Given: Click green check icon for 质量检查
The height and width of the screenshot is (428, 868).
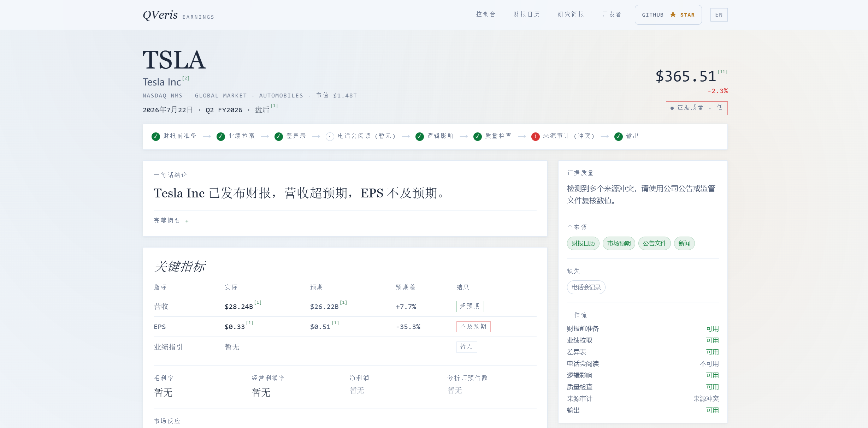Looking at the screenshot, I should click(x=478, y=136).
